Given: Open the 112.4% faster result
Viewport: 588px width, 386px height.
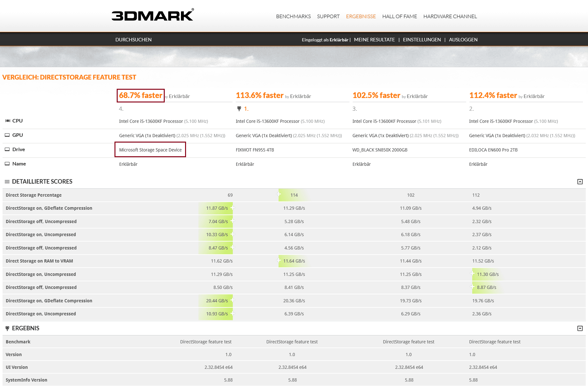Looking at the screenshot, I should [x=493, y=95].
